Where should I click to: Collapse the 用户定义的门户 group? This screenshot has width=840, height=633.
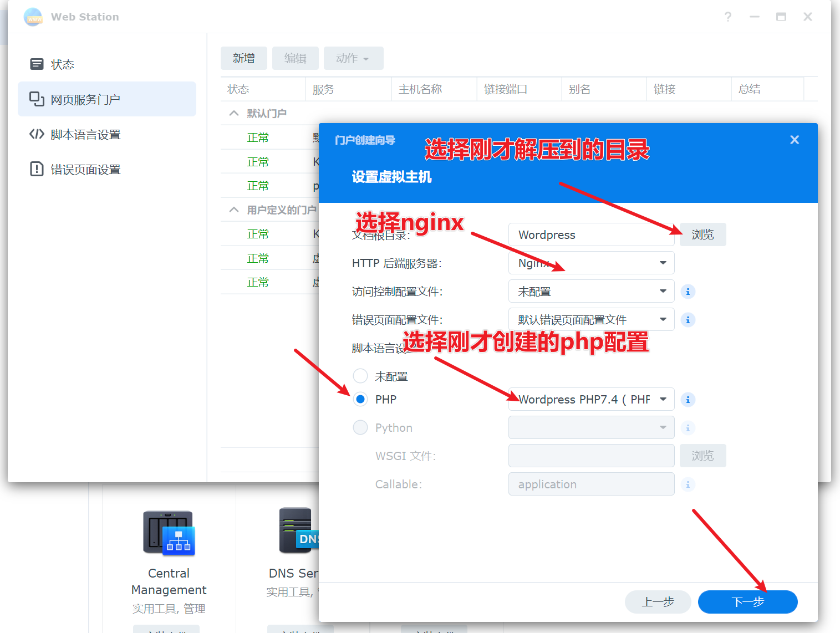point(234,210)
